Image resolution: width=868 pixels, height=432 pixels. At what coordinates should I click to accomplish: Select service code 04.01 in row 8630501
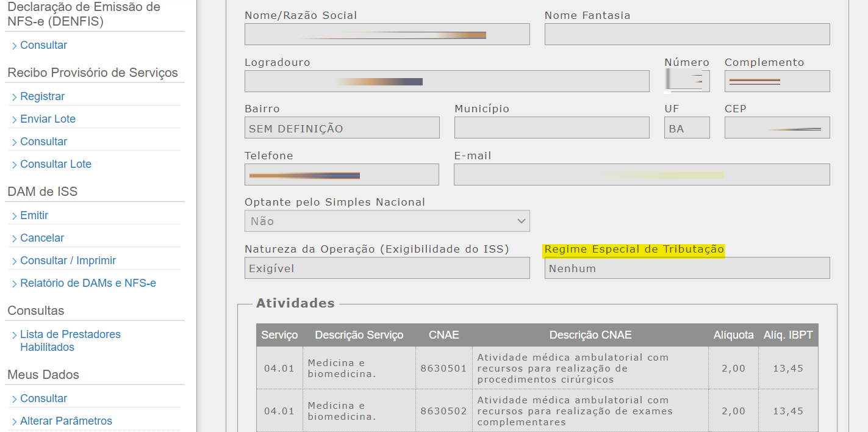tap(279, 369)
